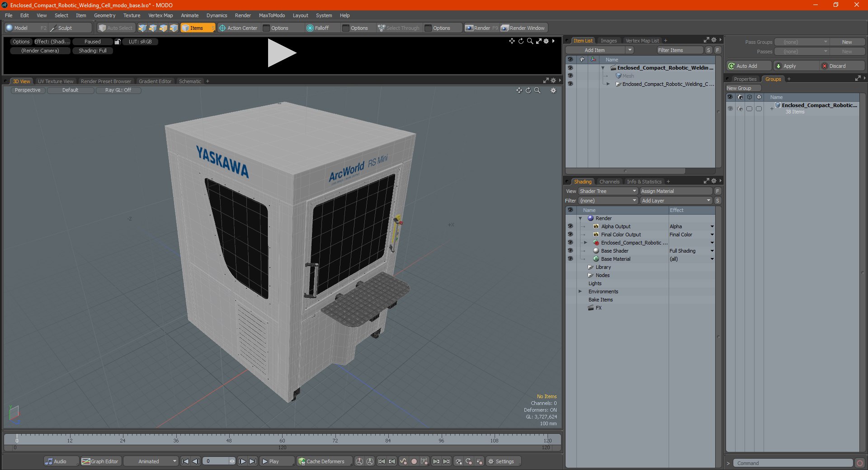Image resolution: width=868 pixels, height=470 pixels.
Task: Click the New Group button
Action: [744, 88]
